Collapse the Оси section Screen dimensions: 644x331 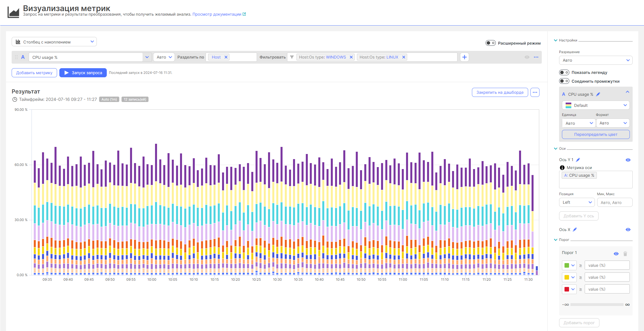click(x=556, y=149)
